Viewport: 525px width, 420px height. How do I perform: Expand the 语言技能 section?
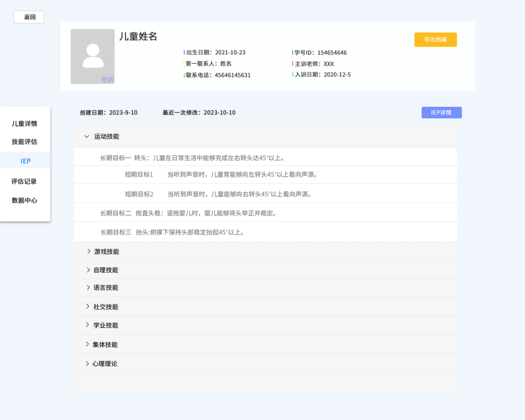point(88,287)
